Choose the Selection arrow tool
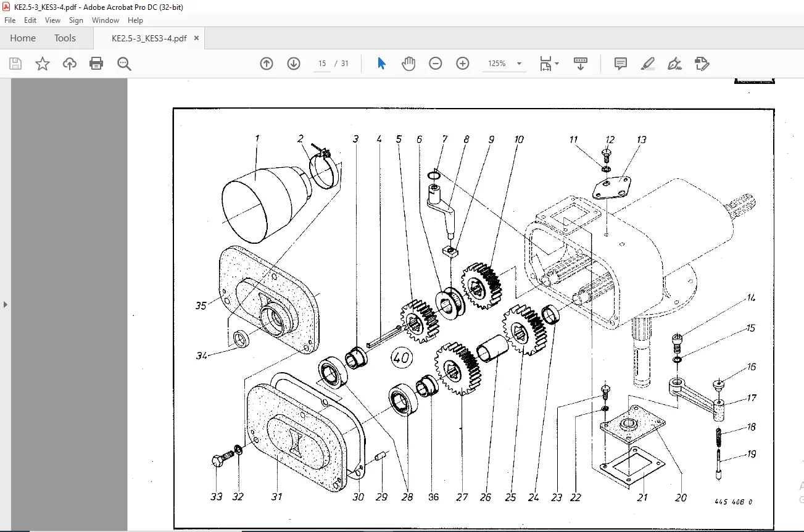The height and width of the screenshot is (532, 804). click(381, 64)
